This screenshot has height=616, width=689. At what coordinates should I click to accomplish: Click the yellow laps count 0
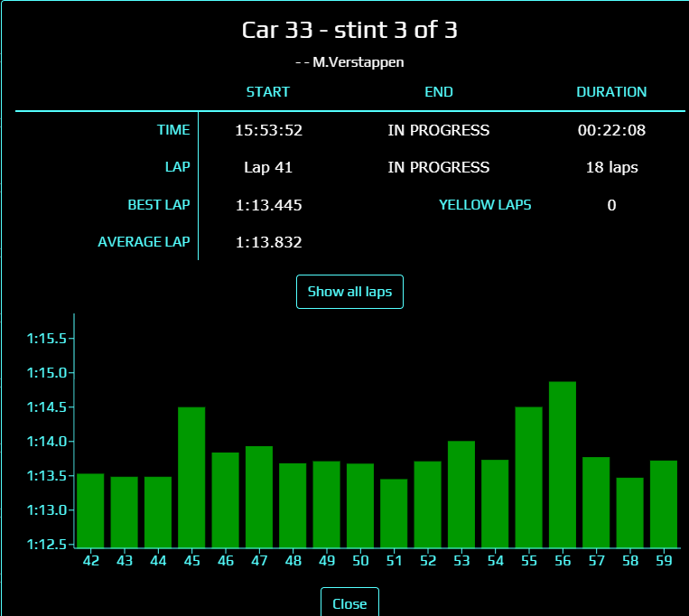611,205
